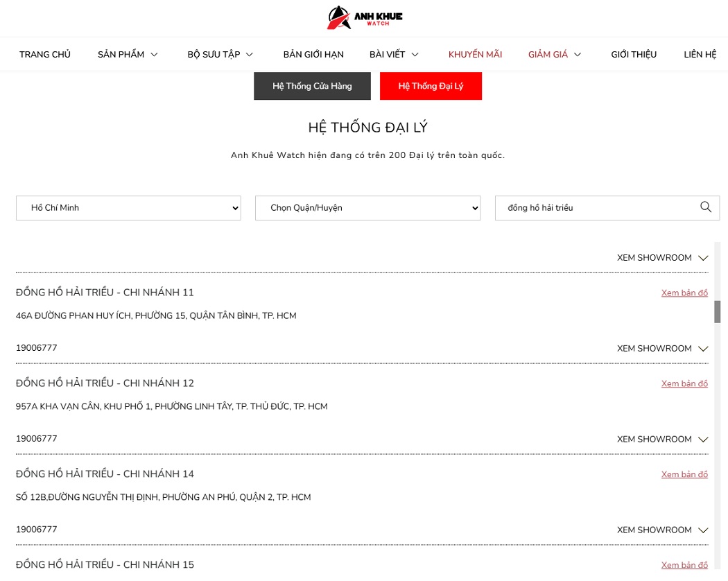Viewport: 728px width, 581px height.
Task: Open map link for Chi Nhánh 12
Action: (684, 383)
